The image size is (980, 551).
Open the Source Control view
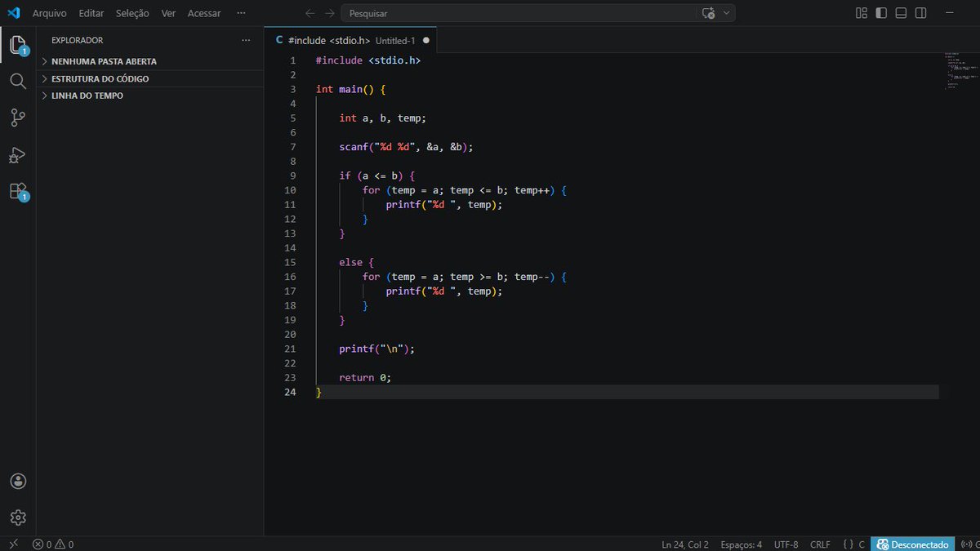(18, 118)
